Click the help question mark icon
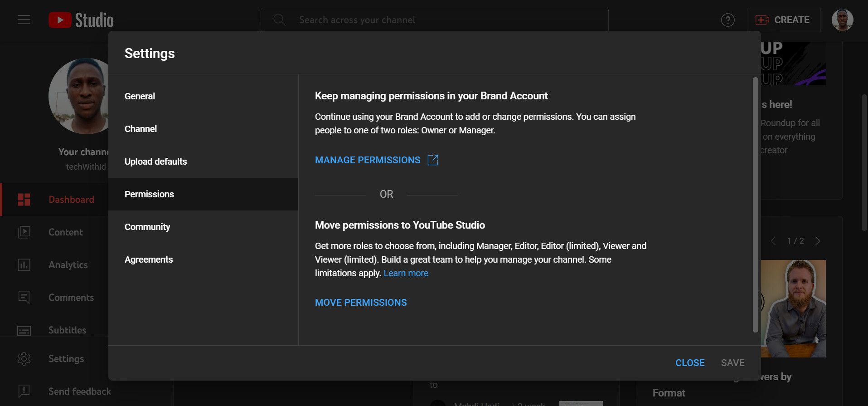 click(x=727, y=20)
